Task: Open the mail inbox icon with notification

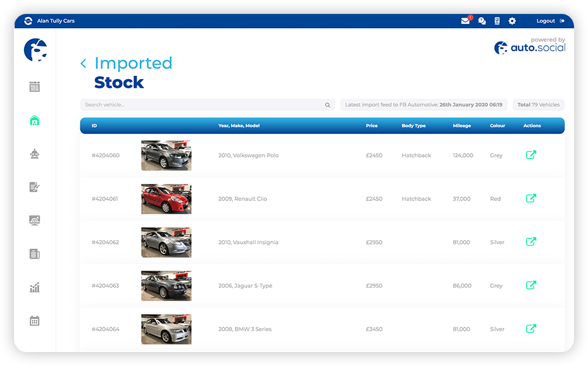Action: (466, 21)
